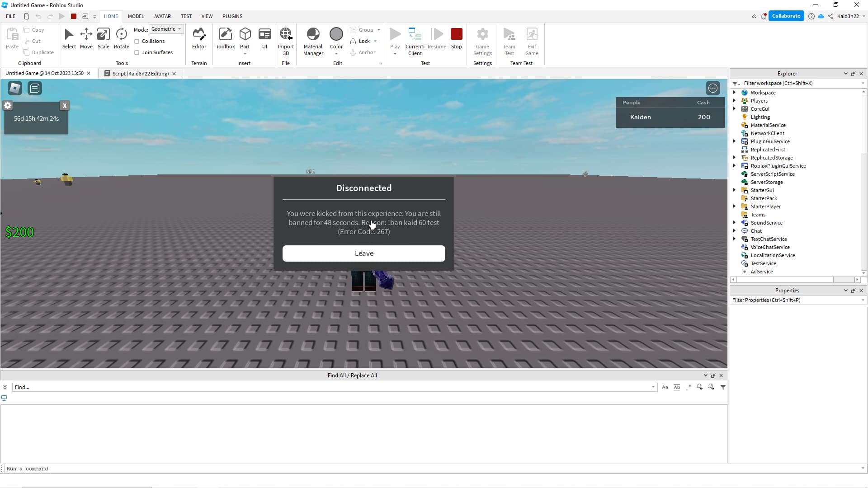Open Game Settings
Image resolution: width=868 pixels, height=488 pixels.
pyautogui.click(x=482, y=42)
